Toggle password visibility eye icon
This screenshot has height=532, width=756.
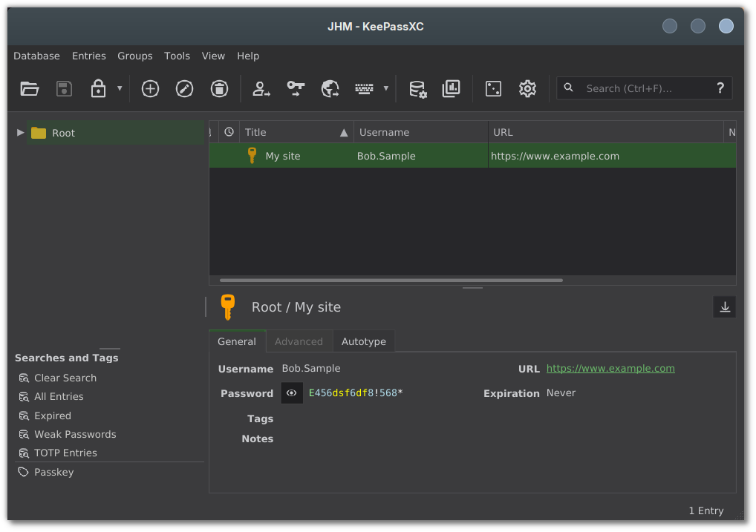click(x=292, y=393)
